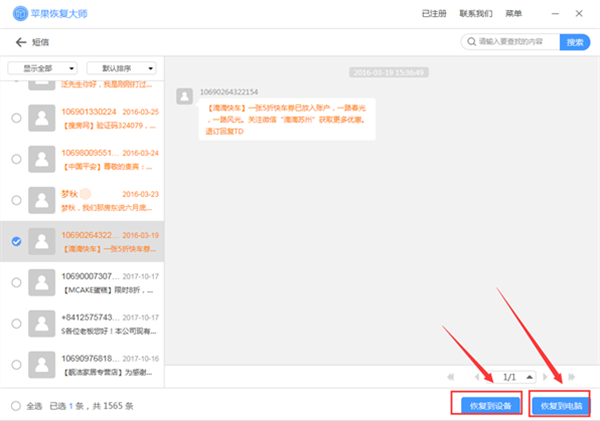Click the avatar of the 10690976818 message
The height and width of the screenshot is (421, 600).
click(x=42, y=365)
